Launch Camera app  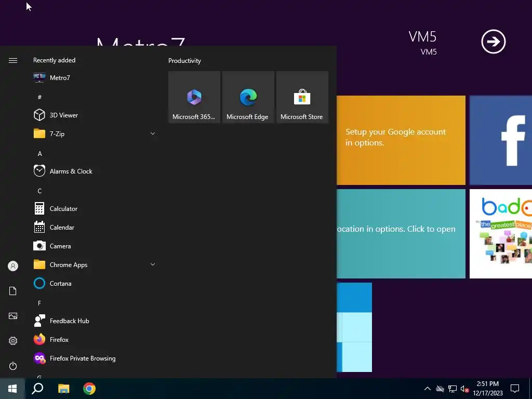click(x=94, y=246)
